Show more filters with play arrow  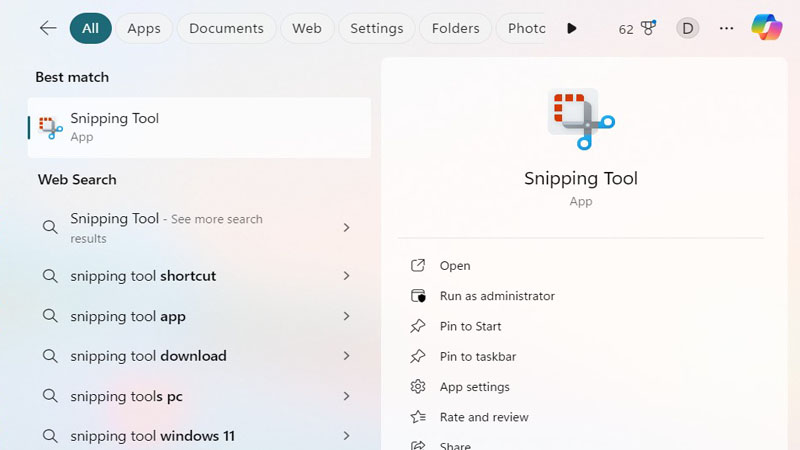click(x=572, y=29)
